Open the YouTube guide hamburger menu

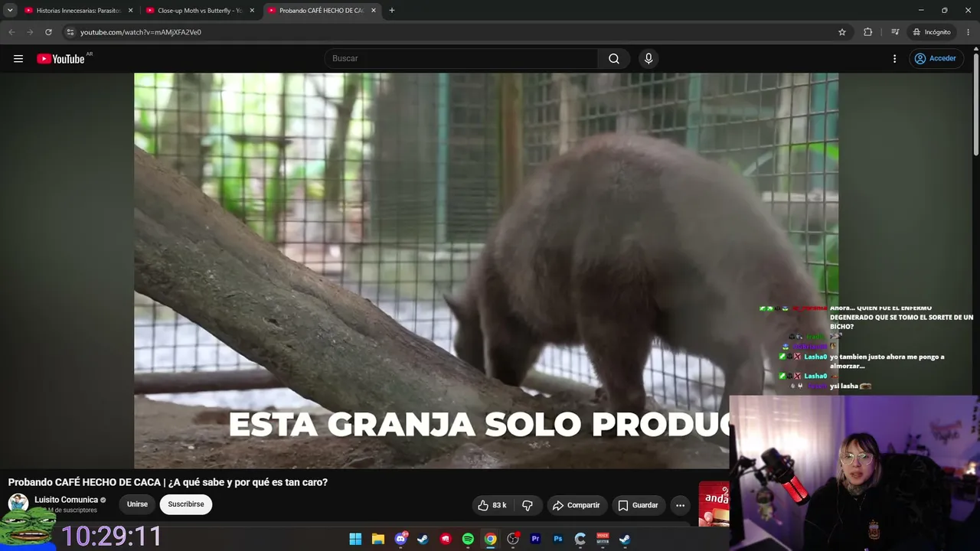pyautogui.click(x=18, y=59)
